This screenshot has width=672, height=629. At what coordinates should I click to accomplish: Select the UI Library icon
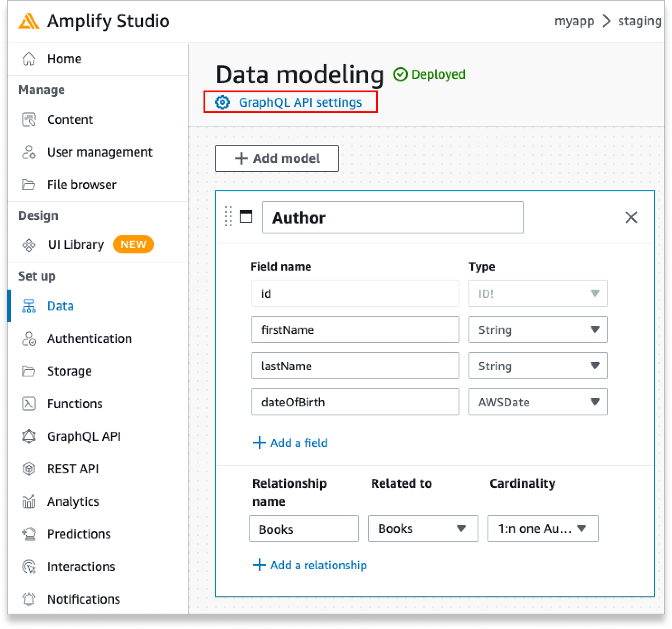coord(29,244)
